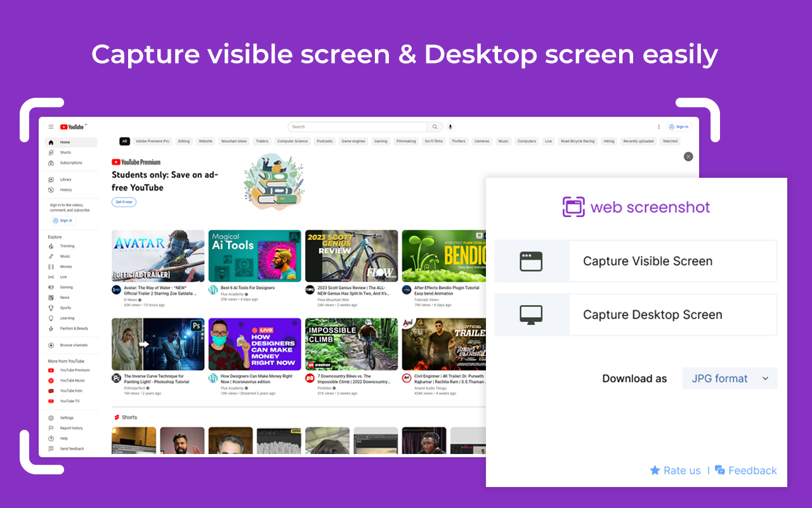Dismiss the YouTube Premium banner with X
The width and height of the screenshot is (812, 508).
pos(688,156)
